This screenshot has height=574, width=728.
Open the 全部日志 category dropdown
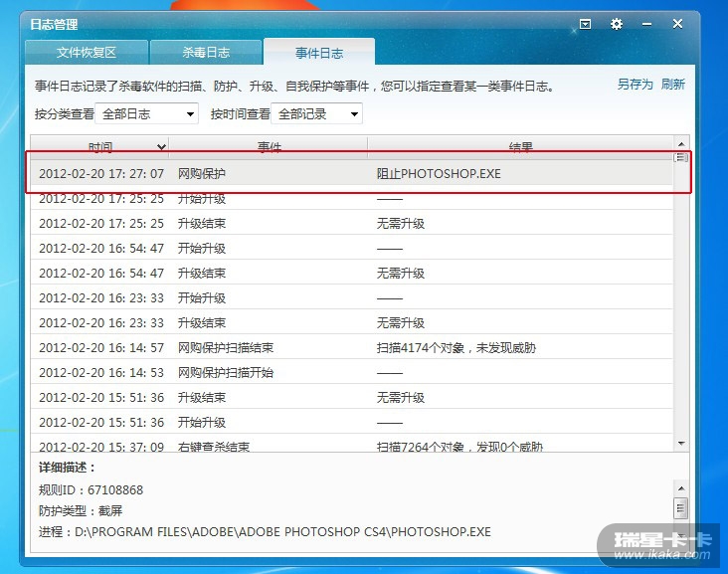tap(147, 113)
